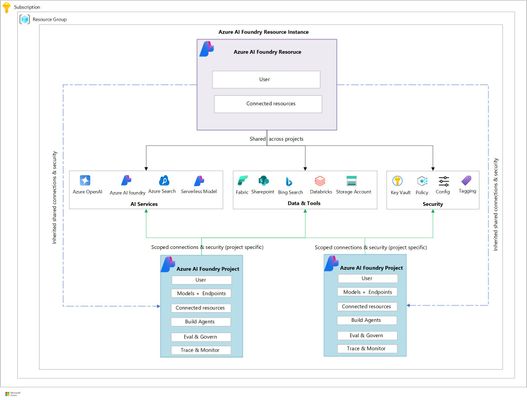Image resolution: width=527 pixels, height=400 pixels.
Task: Click the 'AI Services' group label
Action: (x=144, y=204)
